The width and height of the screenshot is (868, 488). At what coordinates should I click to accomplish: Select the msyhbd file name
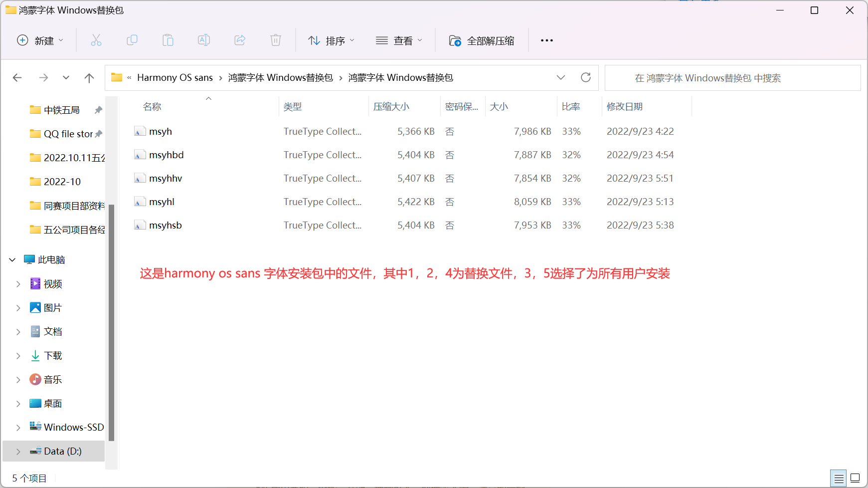click(x=167, y=155)
